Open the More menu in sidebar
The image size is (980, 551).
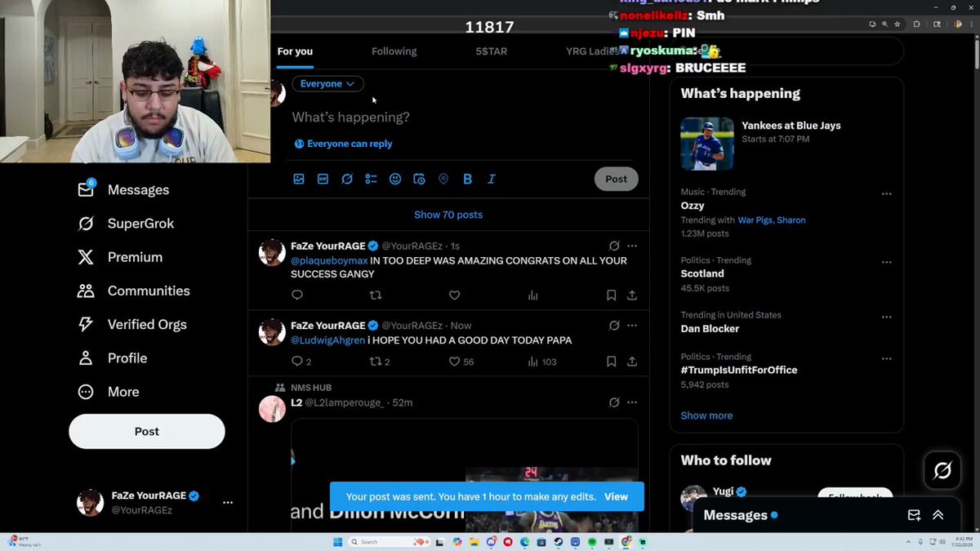[x=108, y=392]
